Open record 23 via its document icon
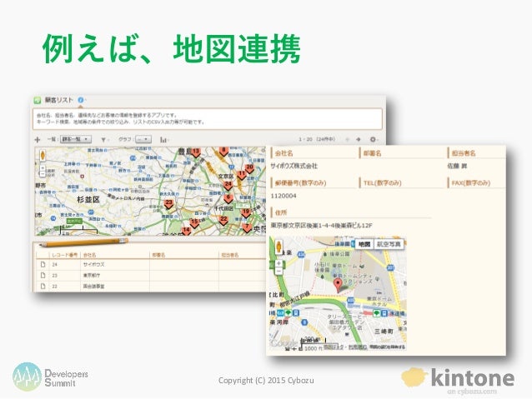This screenshot has height=399, width=532. [43, 275]
